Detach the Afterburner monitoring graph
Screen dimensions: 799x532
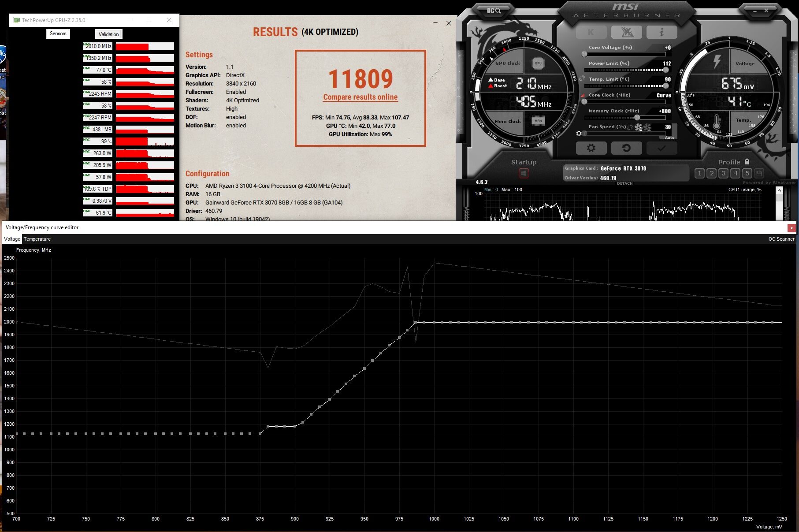point(624,183)
